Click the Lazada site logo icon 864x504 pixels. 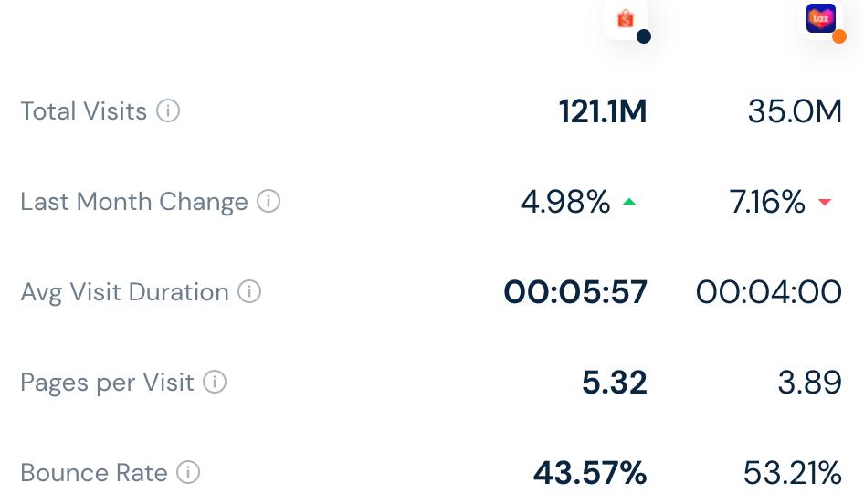820,18
